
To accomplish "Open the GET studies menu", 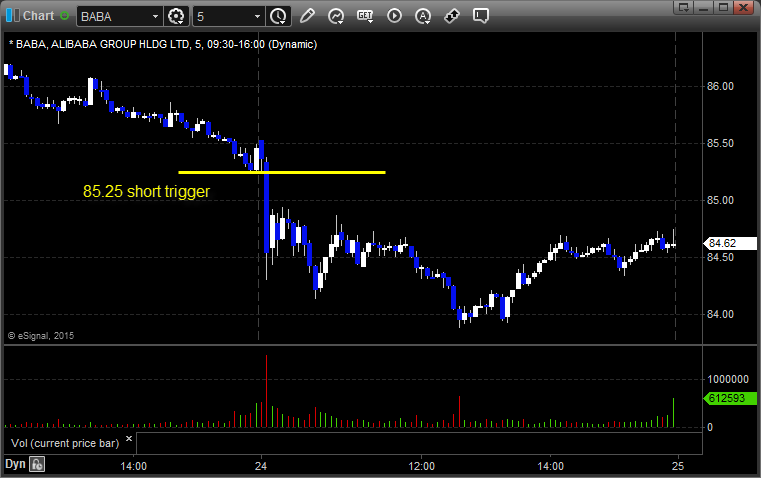I will click(x=365, y=16).
